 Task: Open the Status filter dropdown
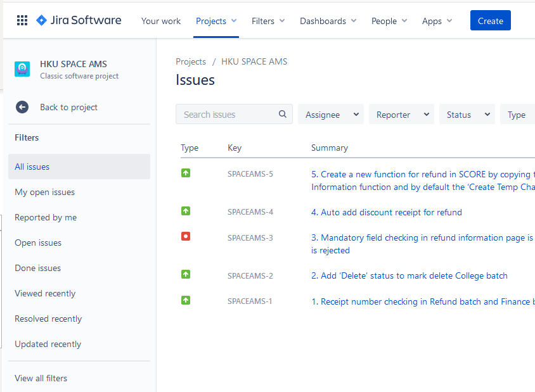click(467, 115)
